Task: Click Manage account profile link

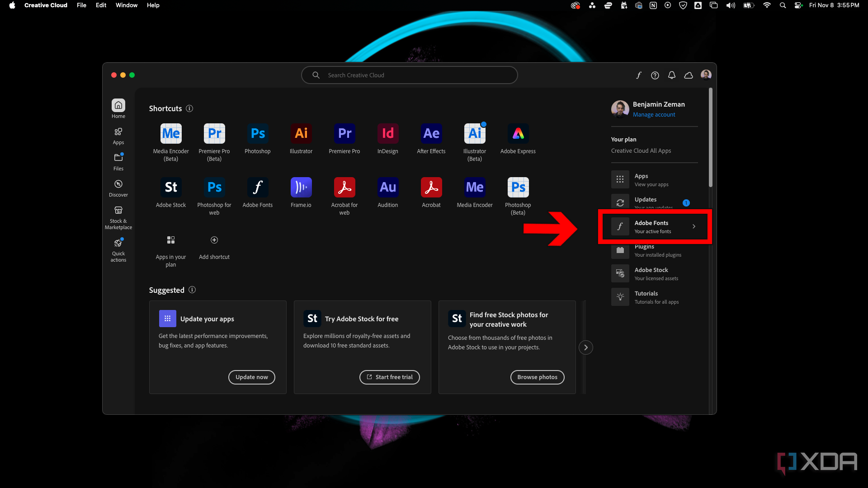Action: coord(653,114)
